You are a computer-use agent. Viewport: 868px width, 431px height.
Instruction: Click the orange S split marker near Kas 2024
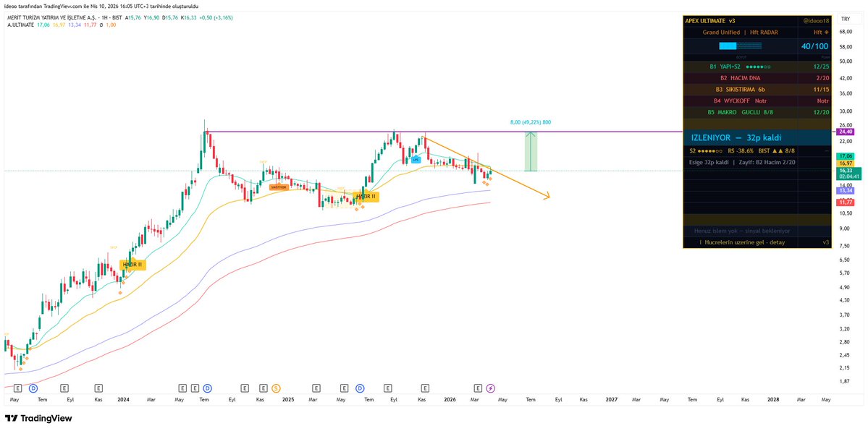click(x=276, y=388)
